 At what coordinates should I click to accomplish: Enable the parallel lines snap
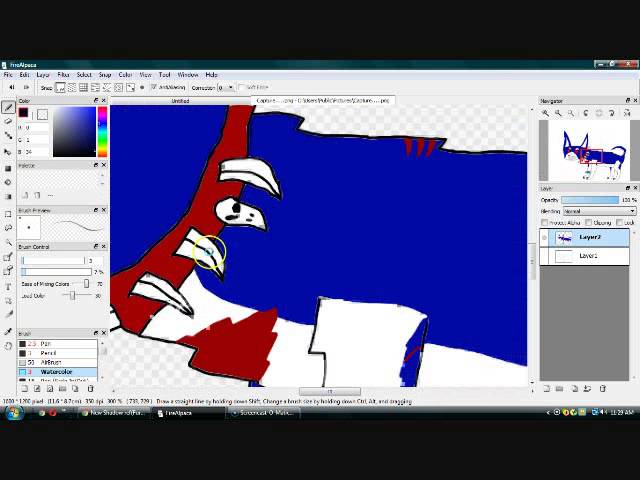(x=72, y=87)
